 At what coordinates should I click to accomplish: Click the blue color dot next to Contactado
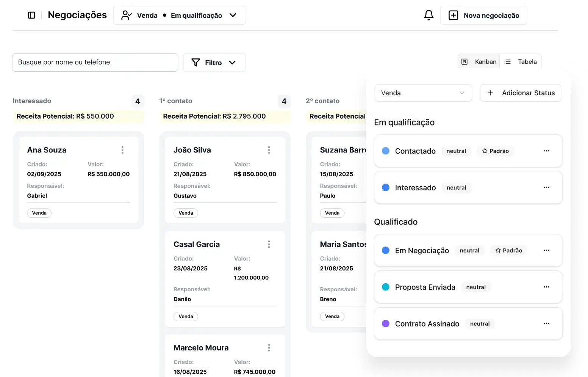[385, 151]
